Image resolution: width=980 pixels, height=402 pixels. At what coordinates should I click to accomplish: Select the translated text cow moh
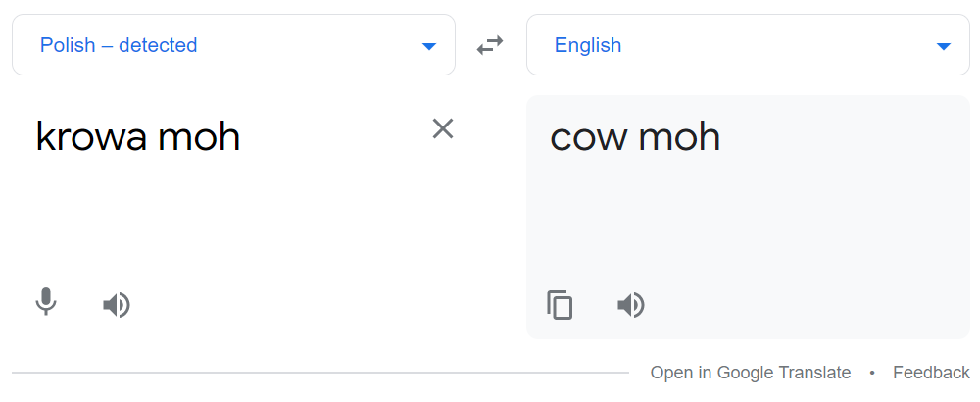[x=635, y=137]
